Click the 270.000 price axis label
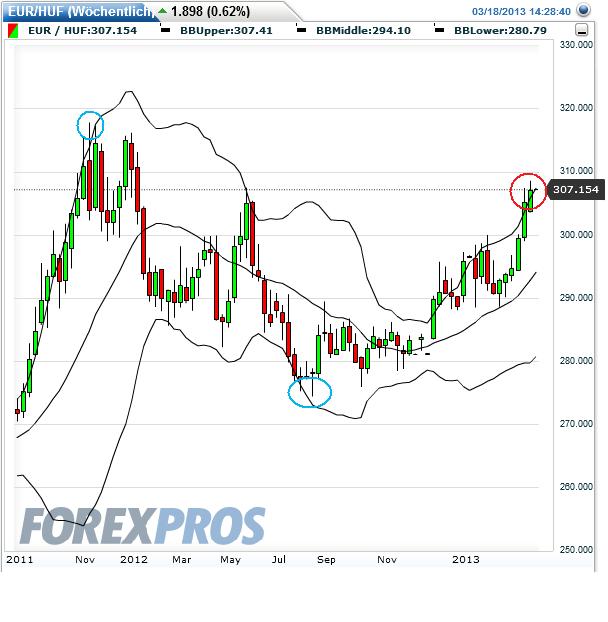 pyautogui.click(x=576, y=424)
